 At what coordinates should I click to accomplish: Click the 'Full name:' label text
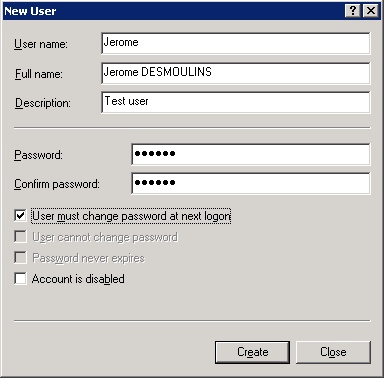pyautogui.click(x=38, y=74)
